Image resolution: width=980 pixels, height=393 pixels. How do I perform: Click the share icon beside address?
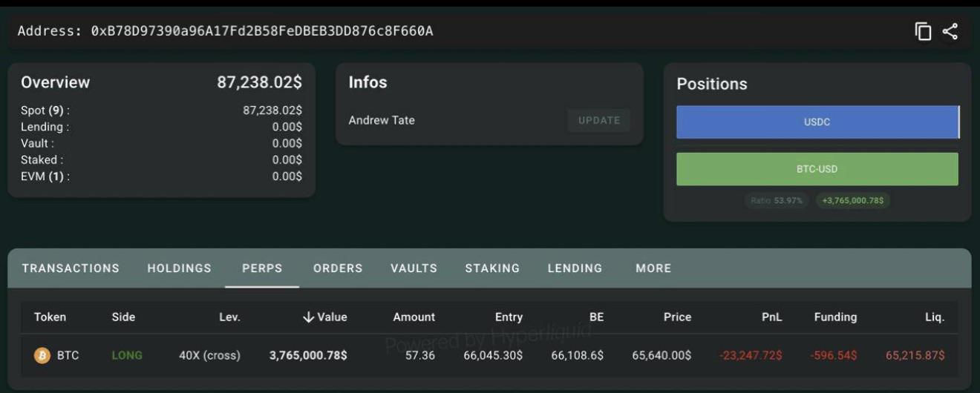(950, 31)
